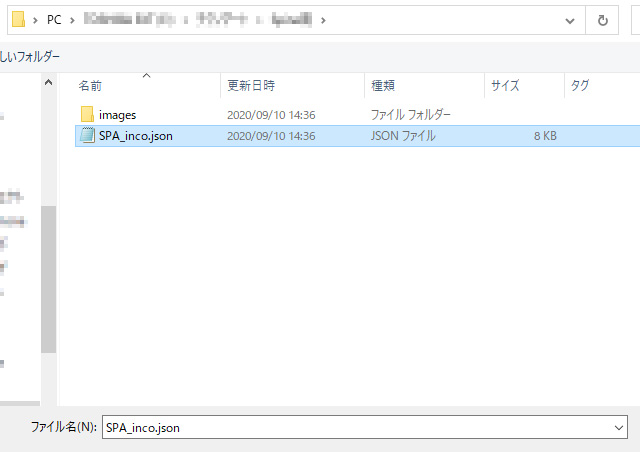This screenshot has width=640, height=452.
Task: Expand the last chevron in the breadcrumb path
Action: coord(323,20)
